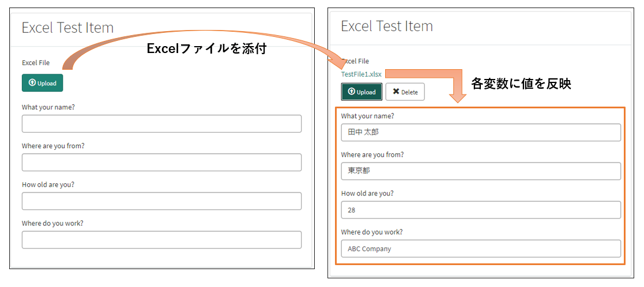Image resolution: width=644 pixels, height=287 pixels.
Task: Click the X icon on the Delete button
Action: pyautogui.click(x=396, y=92)
